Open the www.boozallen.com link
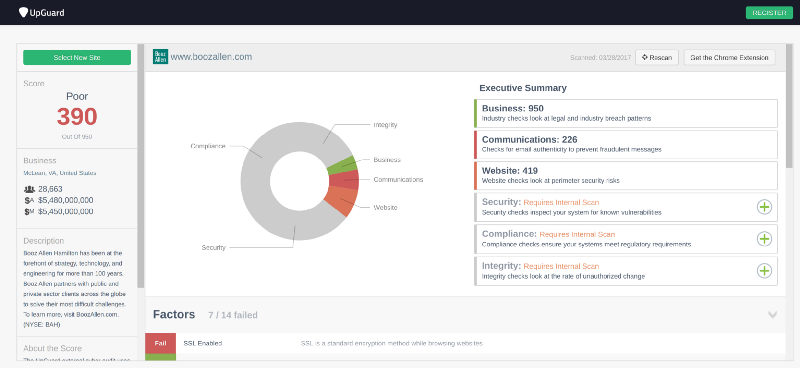This screenshot has height=368, width=800. tap(211, 57)
